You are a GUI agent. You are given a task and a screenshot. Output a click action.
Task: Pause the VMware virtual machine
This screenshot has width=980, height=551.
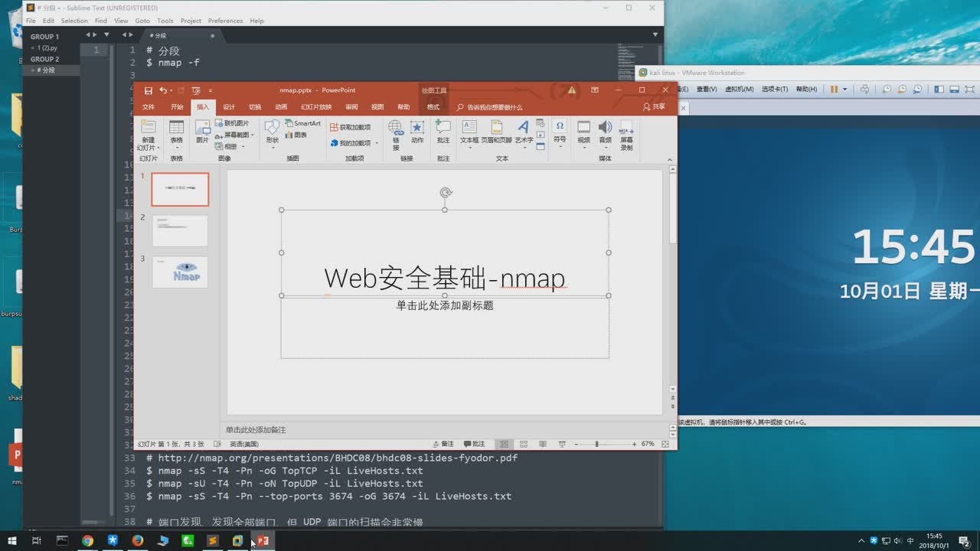click(x=834, y=89)
